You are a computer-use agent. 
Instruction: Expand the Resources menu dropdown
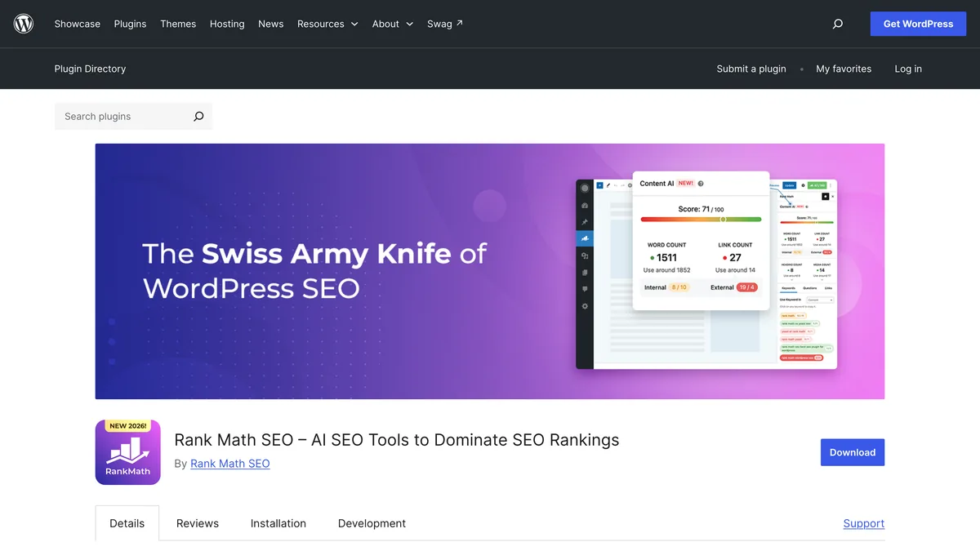(327, 24)
